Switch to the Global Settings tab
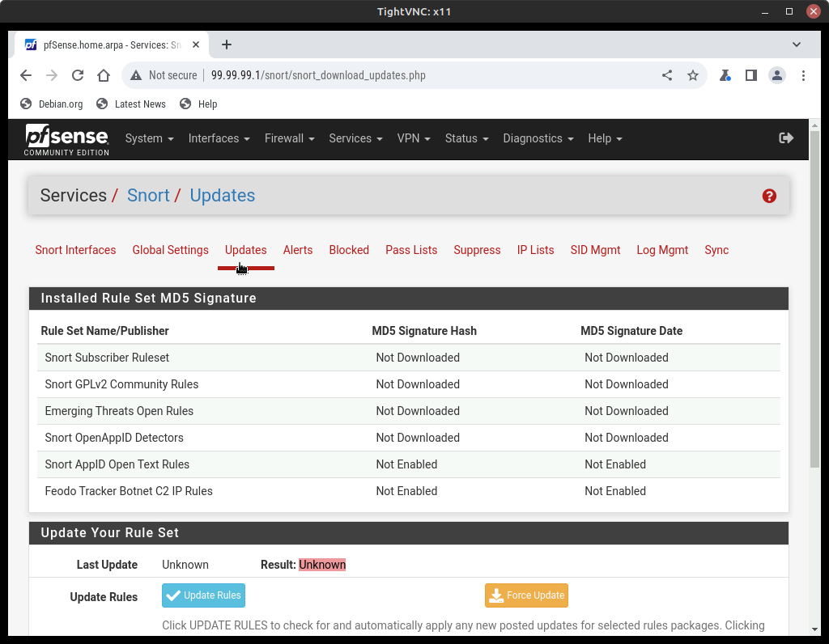Viewport: 829px width, 644px height. pos(170,250)
